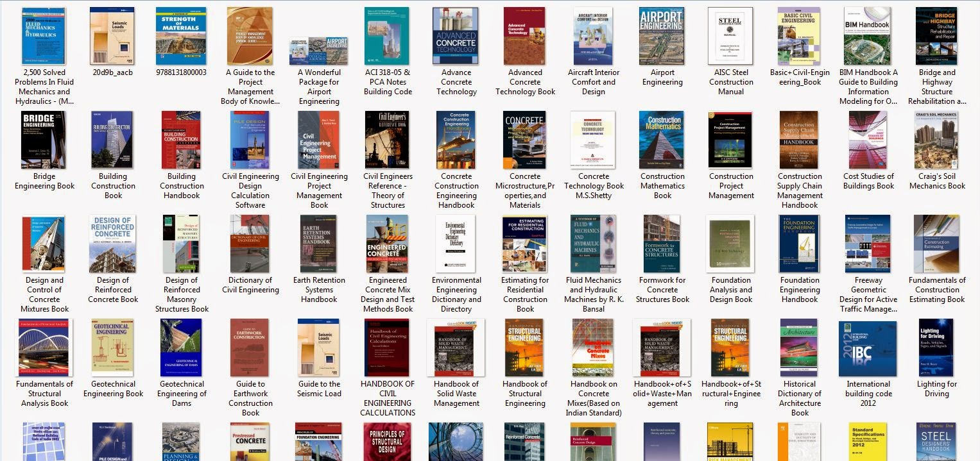The width and height of the screenshot is (980, 461).
Task: Click the Geotechnical Engineering of Dams label
Action: [181, 394]
